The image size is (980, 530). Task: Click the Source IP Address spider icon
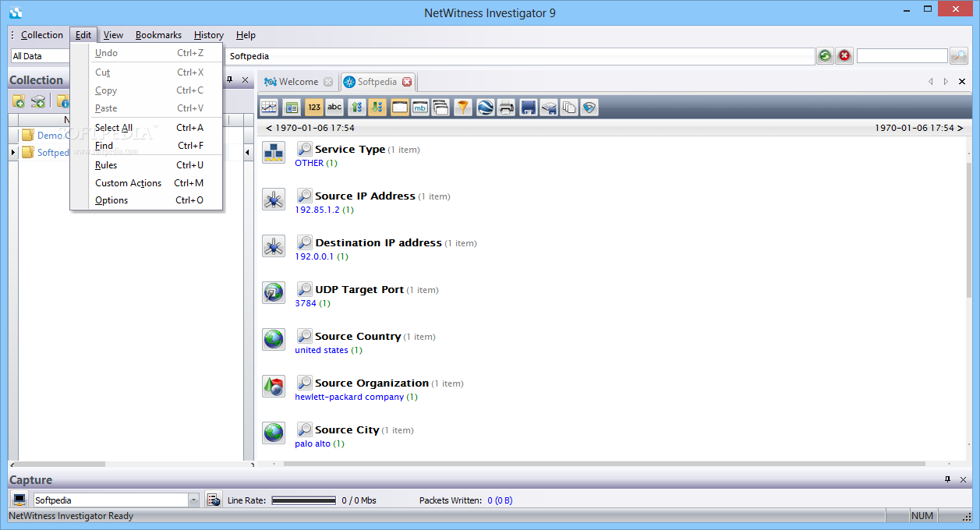pos(274,200)
